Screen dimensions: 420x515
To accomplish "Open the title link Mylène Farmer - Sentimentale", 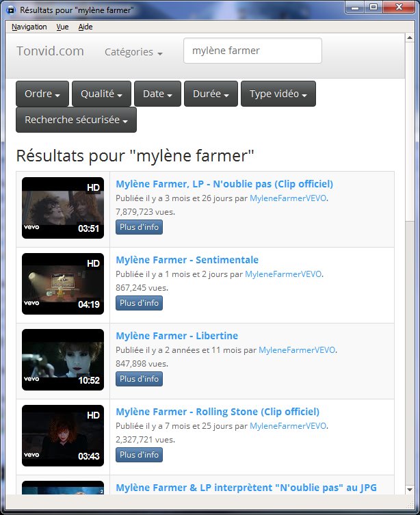I will click(187, 260).
